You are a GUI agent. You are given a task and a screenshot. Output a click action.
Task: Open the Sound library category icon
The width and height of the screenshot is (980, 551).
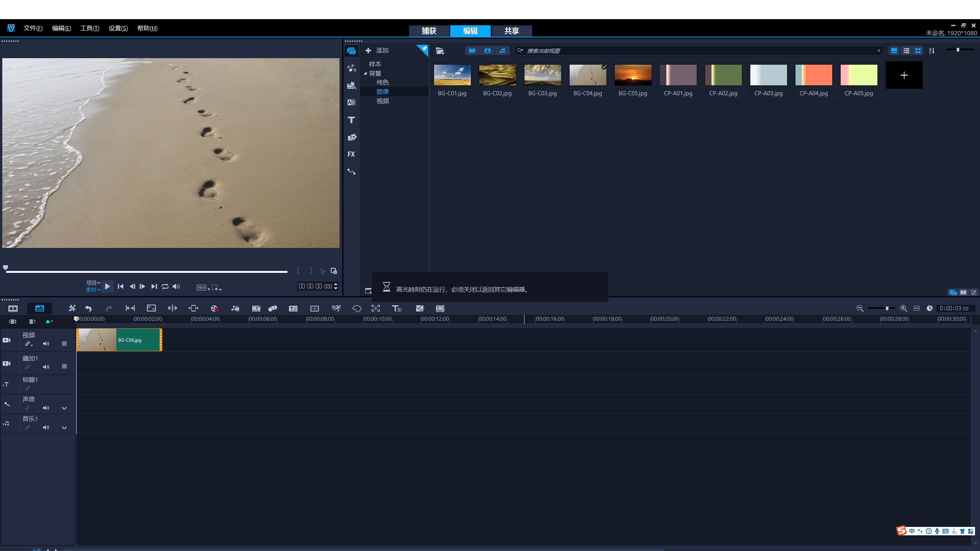click(x=351, y=68)
